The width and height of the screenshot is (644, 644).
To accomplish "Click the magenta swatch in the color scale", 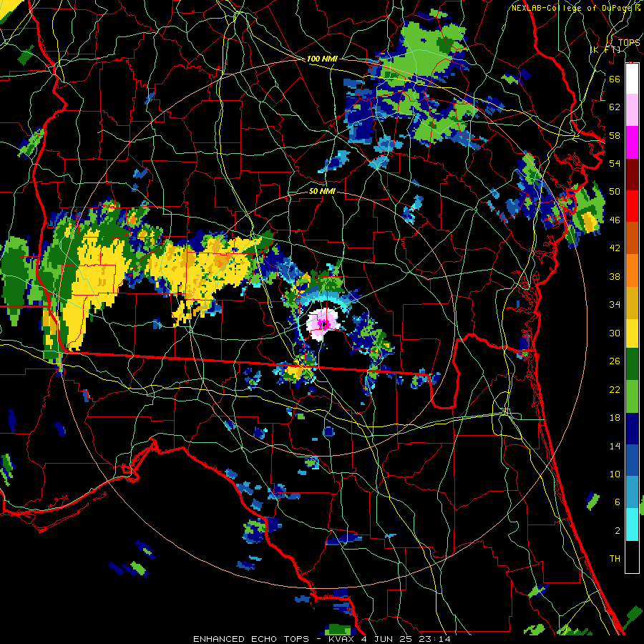I will pyautogui.click(x=632, y=142).
